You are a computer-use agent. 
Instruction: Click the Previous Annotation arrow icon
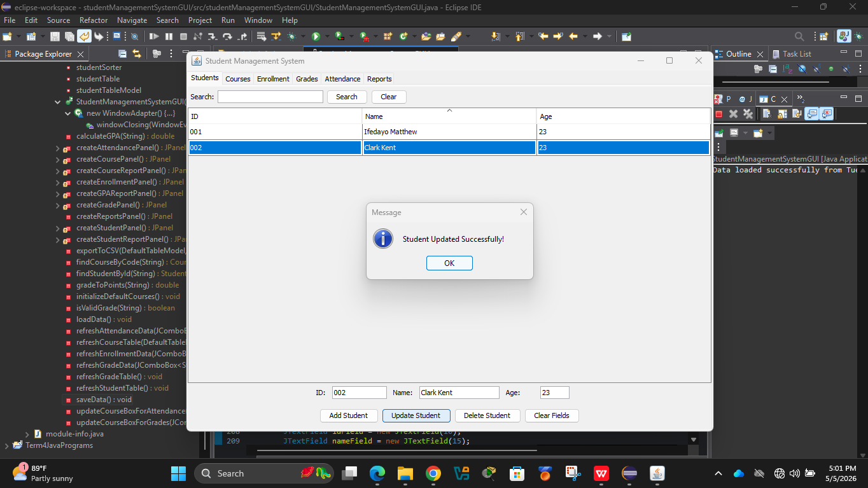click(x=520, y=36)
